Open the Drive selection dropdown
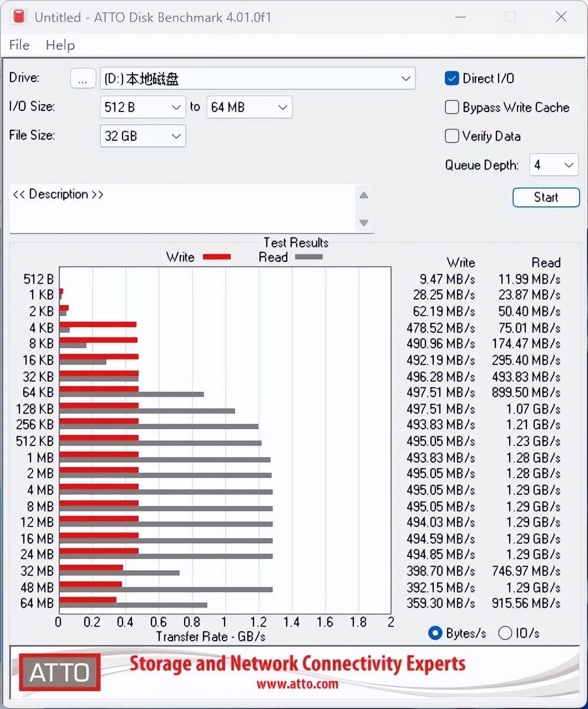Viewport: 588px width, 709px height. [x=257, y=78]
